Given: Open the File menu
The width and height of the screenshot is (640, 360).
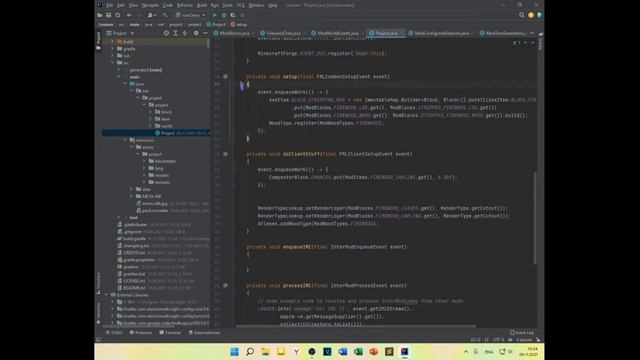Looking at the screenshot, I should point(109,5).
